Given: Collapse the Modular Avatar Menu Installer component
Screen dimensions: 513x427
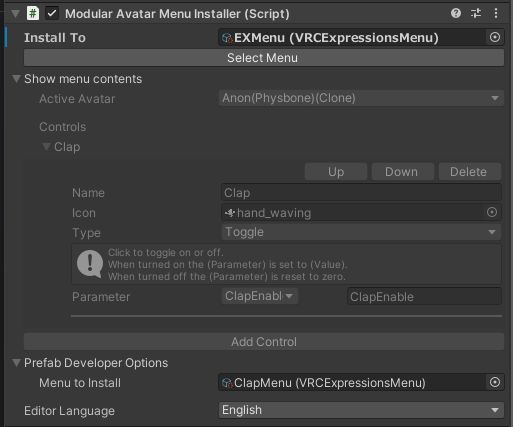Looking at the screenshot, I should (x=15, y=14).
